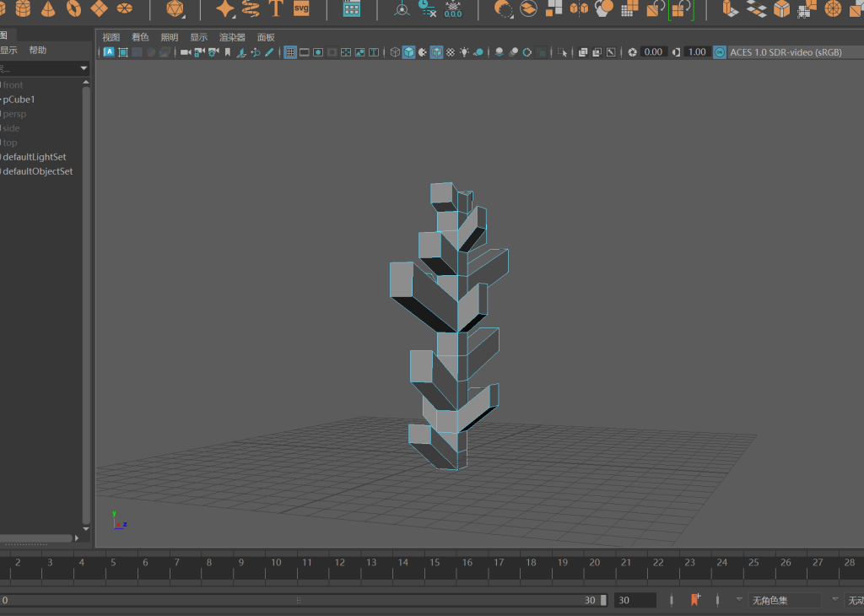Image resolution: width=864 pixels, height=616 pixels.
Task: Click the camera attributes gear icon
Action: pos(213,52)
